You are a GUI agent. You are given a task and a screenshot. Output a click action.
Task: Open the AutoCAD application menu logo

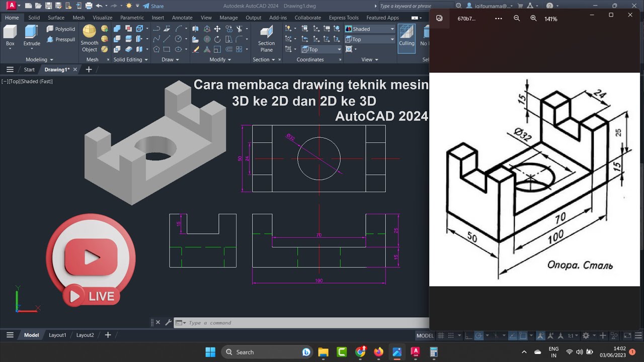click(x=11, y=6)
